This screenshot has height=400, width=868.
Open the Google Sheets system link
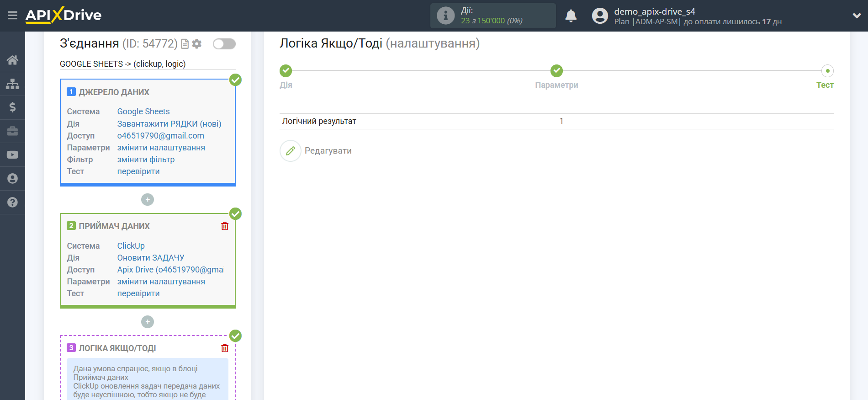point(143,112)
